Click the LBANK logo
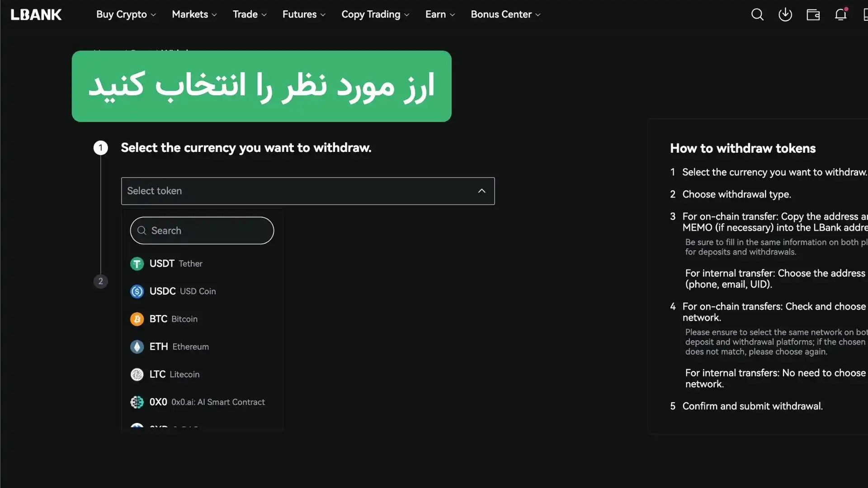 pyautogui.click(x=36, y=14)
